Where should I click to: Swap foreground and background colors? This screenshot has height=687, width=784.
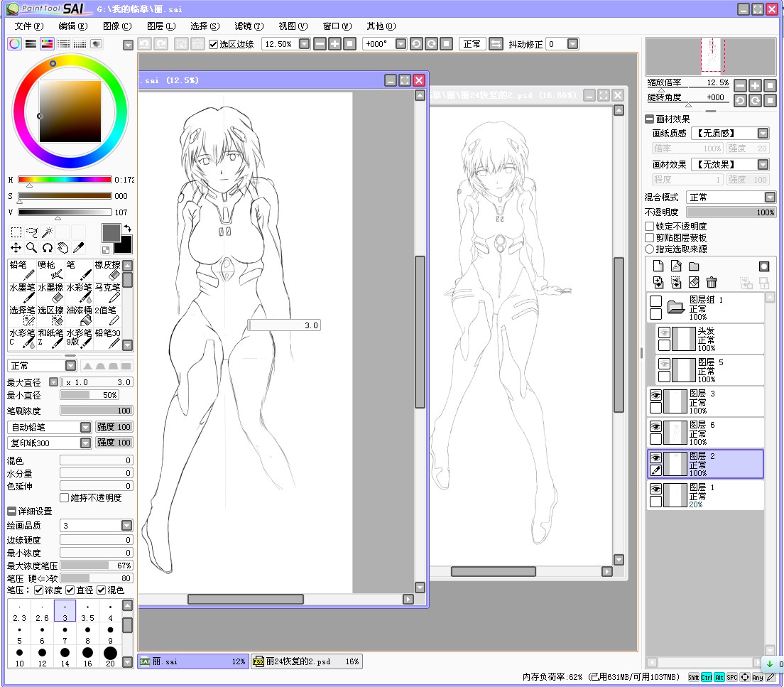point(128,228)
